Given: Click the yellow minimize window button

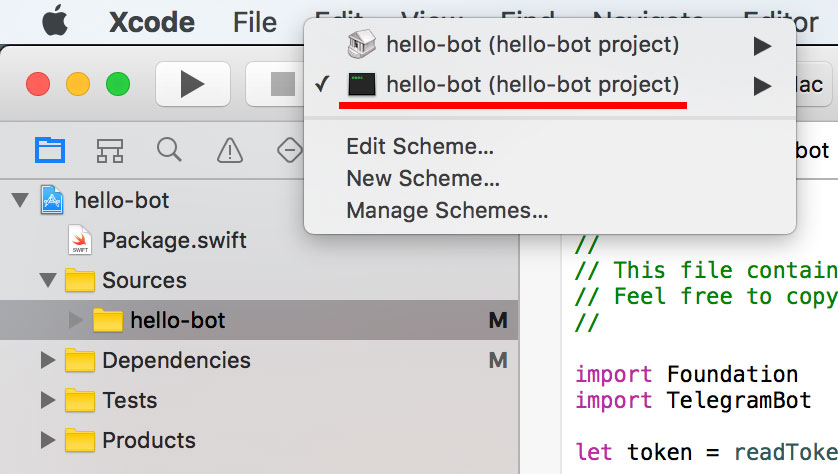Looking at the screenshot, I should click(78, 84).
